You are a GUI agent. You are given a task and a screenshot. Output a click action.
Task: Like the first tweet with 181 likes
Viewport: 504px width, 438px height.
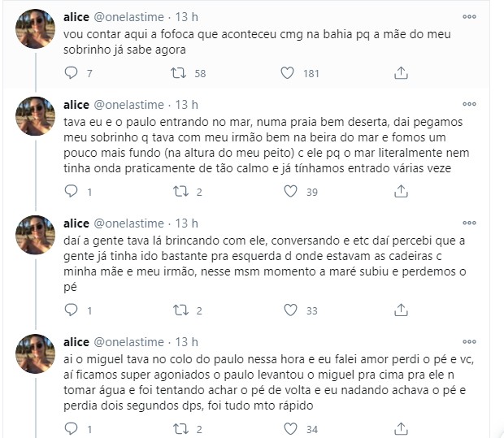click(287, 73)
